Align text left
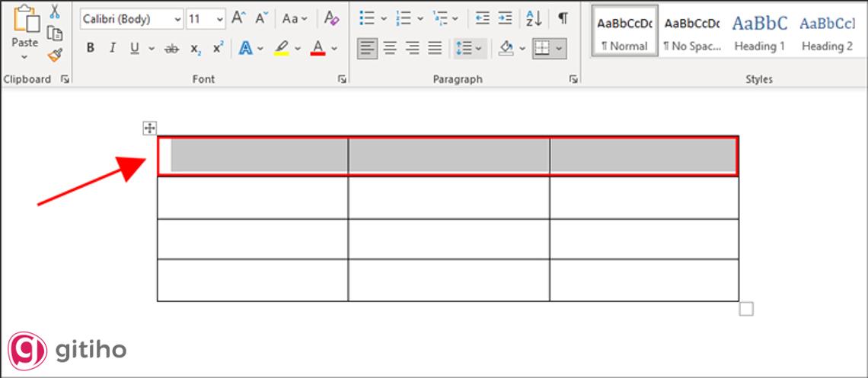This screenshot has width=868, height=378. click(x=367, y=49)
